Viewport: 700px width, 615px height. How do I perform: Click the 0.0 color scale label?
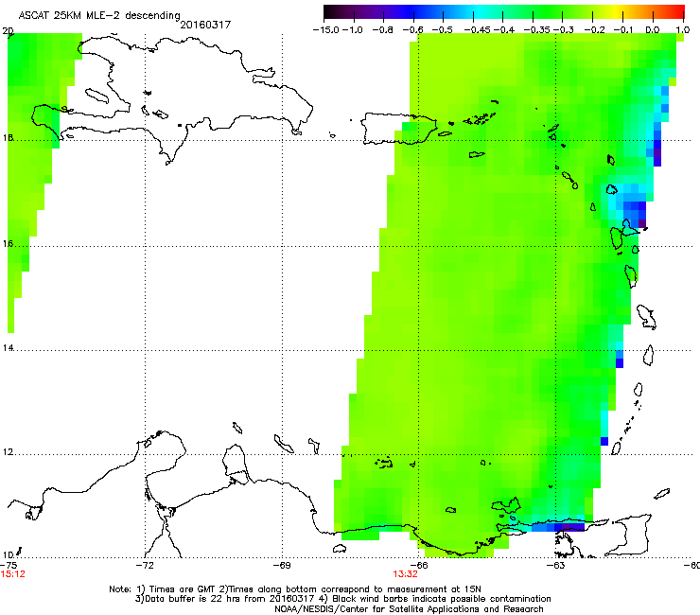click(x=653, y=30)
